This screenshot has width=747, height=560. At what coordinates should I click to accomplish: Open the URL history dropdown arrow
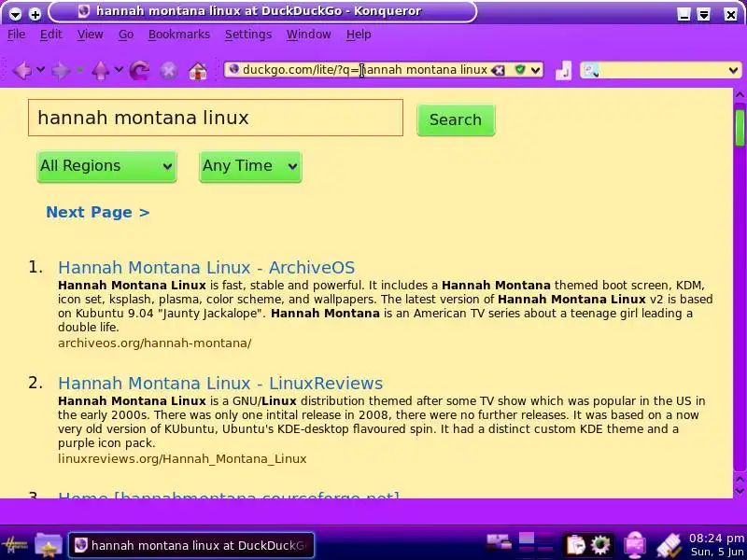click(x=535, y=71)
